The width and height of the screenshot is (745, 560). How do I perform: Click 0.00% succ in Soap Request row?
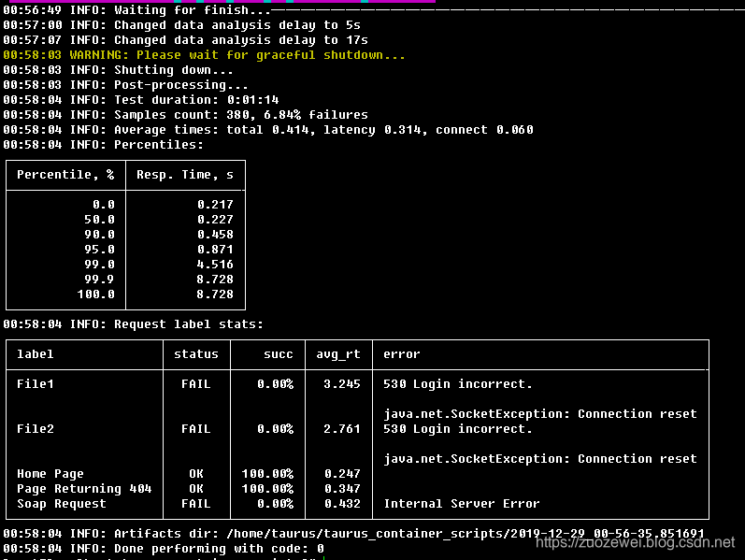tap(275, 504)
